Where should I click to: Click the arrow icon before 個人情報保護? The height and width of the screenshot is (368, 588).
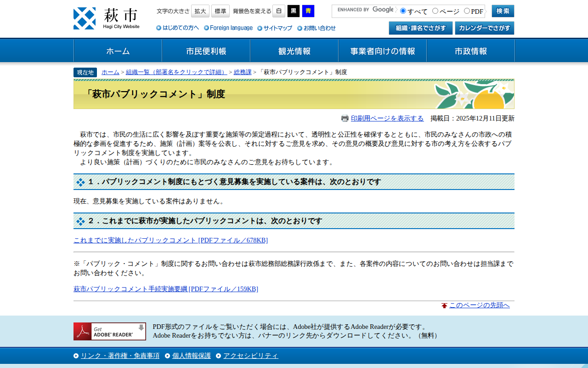pos(166,355)
